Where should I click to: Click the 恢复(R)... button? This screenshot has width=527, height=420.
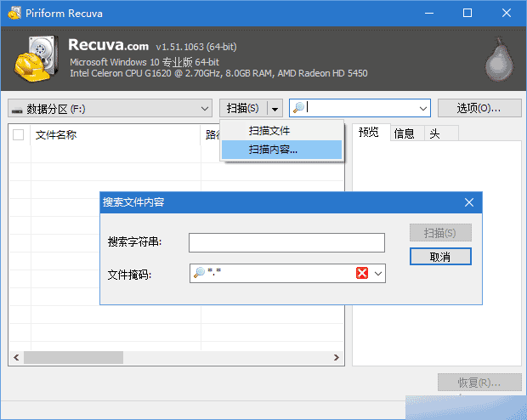pos(479,383)
